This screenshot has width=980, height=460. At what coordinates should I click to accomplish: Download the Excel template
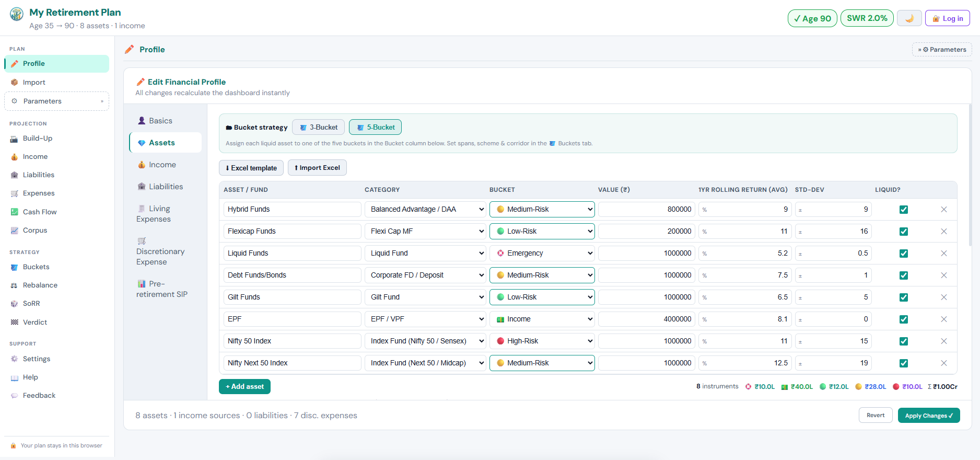tap(251, 168)
